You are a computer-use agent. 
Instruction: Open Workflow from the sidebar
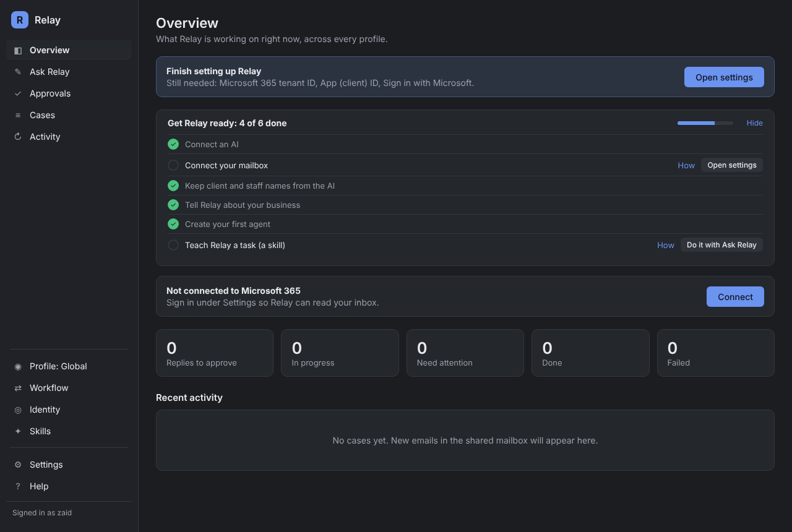69,388
